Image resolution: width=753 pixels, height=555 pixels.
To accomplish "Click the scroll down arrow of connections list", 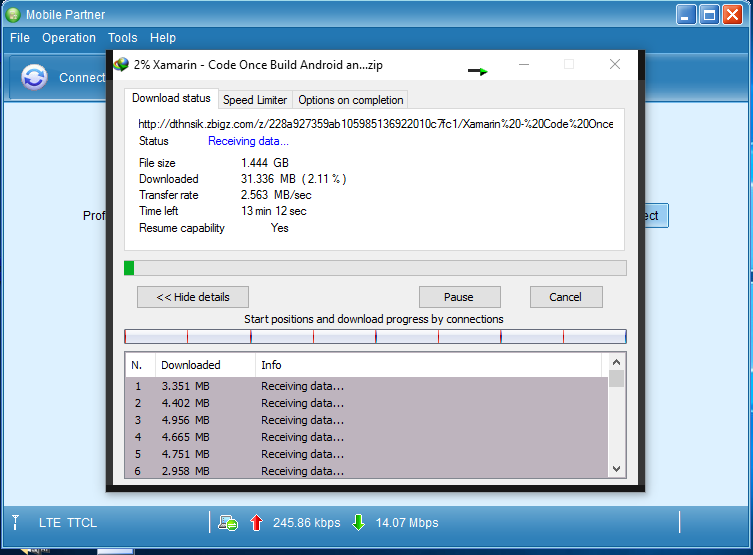I will tap(617, 469).
